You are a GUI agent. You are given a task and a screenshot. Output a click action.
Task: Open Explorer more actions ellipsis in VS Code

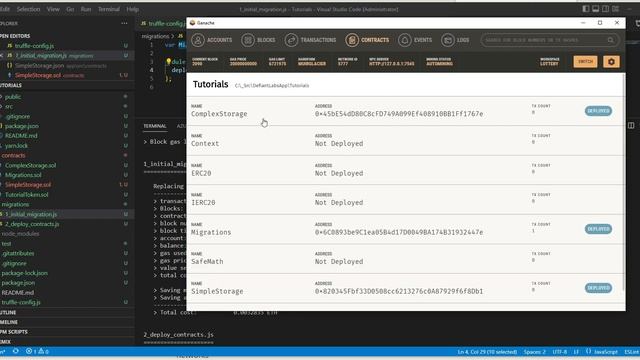pos(124,24)
